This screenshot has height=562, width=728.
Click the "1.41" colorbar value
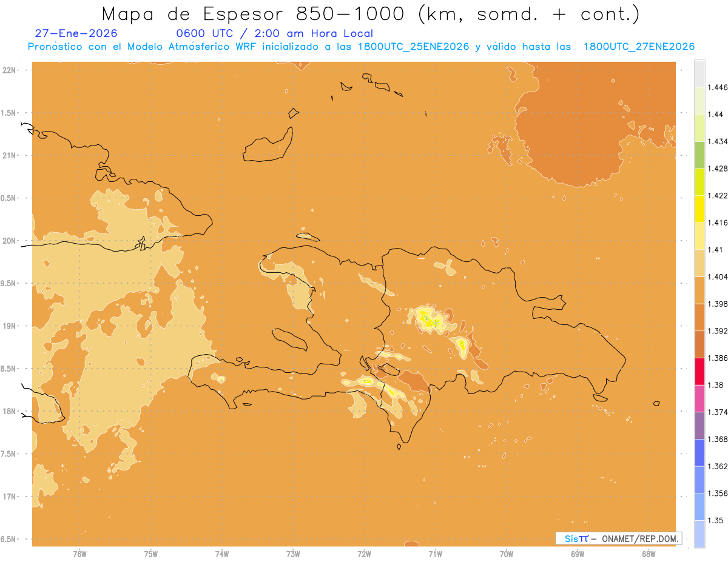click(x=716, y=250)
